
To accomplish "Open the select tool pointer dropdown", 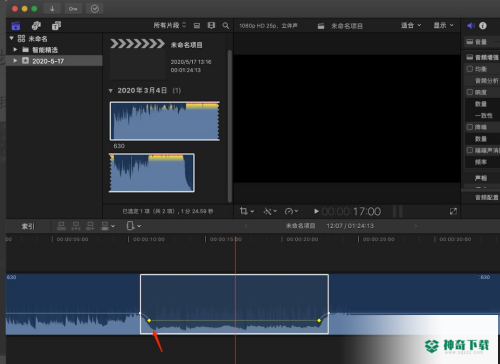I will tap(133, 226).
